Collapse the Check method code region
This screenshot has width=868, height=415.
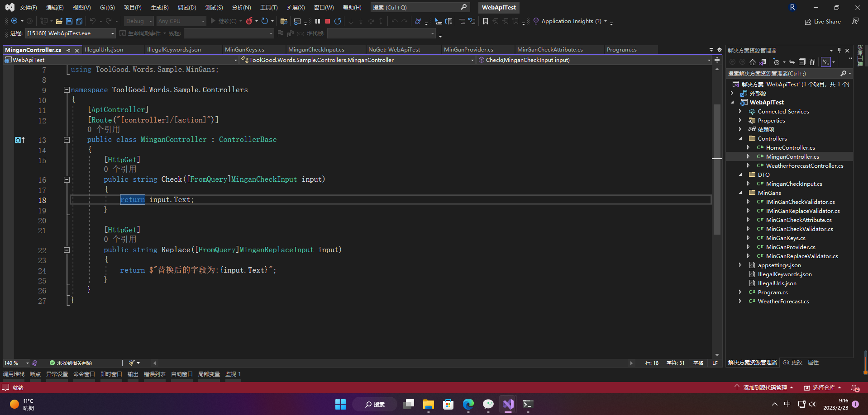click(67, 179)
